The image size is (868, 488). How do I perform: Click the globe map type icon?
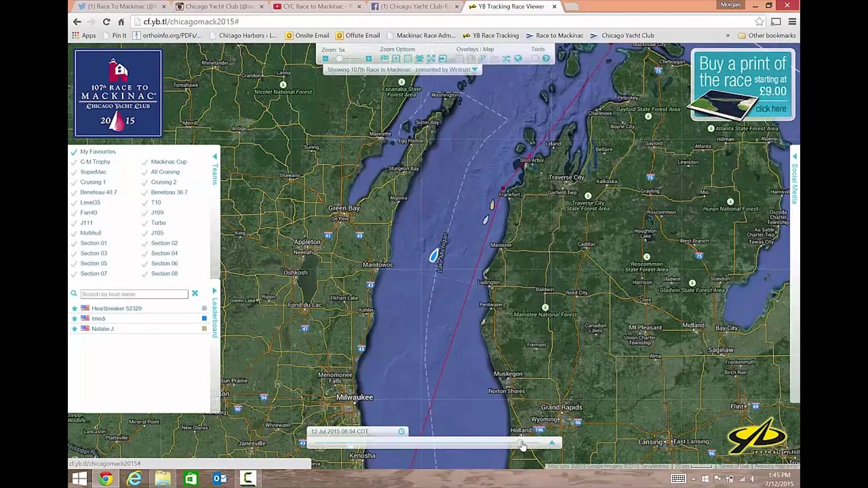pyautogui.click(x=518, y=59)
